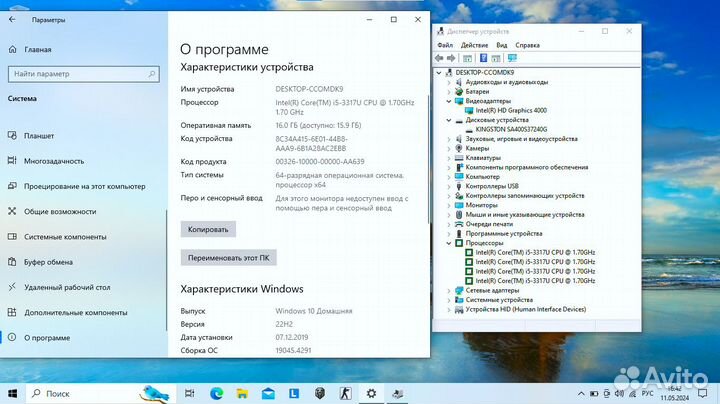The image size is (720, 404).
Task: Expand the Мониторы node
Action: tap(449, 205)
